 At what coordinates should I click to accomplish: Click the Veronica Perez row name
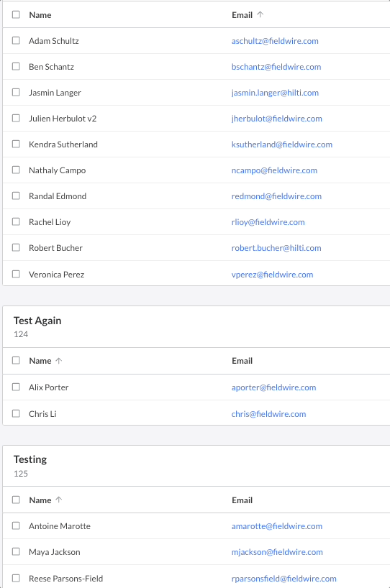(x=56, y=275)
